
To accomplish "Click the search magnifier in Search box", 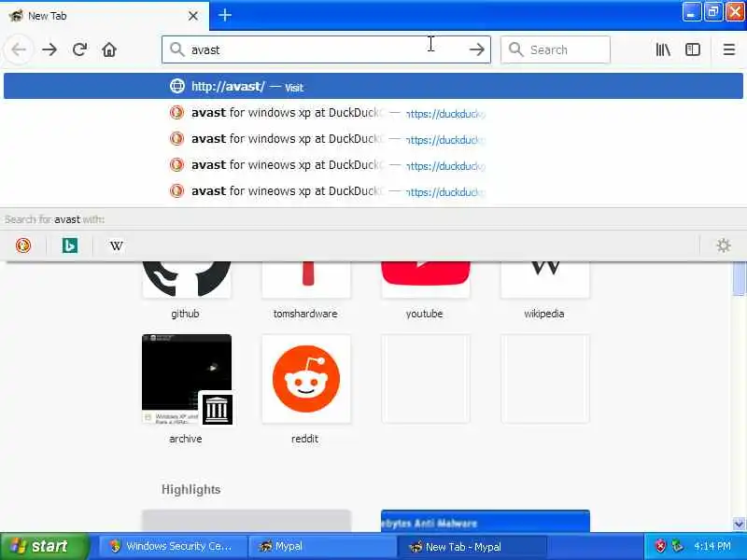I will pos(515,49).
